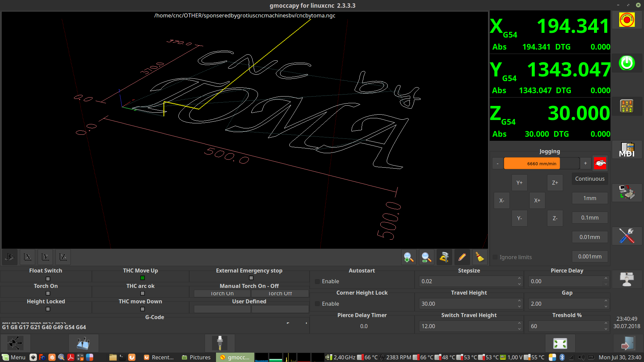Open the manual jogging mode icon

[627, 106]
